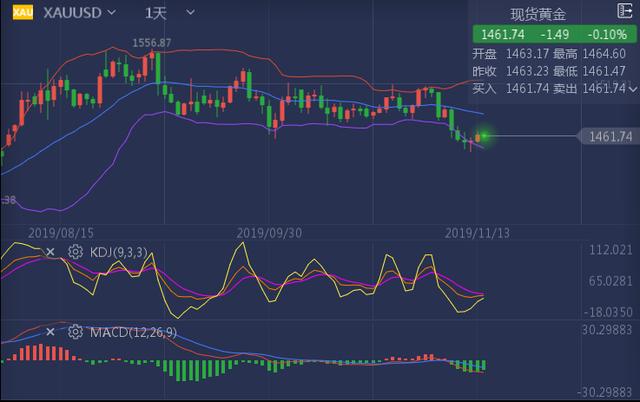Click the 2019/09/30 date axis marker

(269, 233)
